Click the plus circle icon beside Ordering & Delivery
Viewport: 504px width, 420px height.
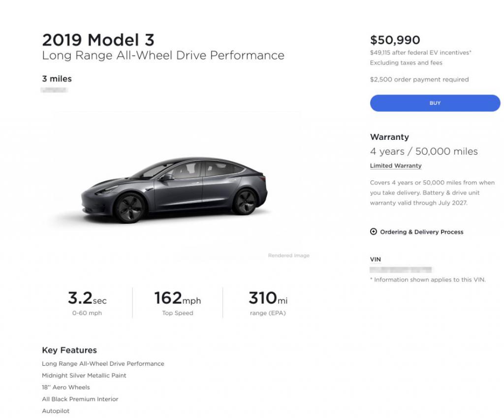(x=373, y=231)
